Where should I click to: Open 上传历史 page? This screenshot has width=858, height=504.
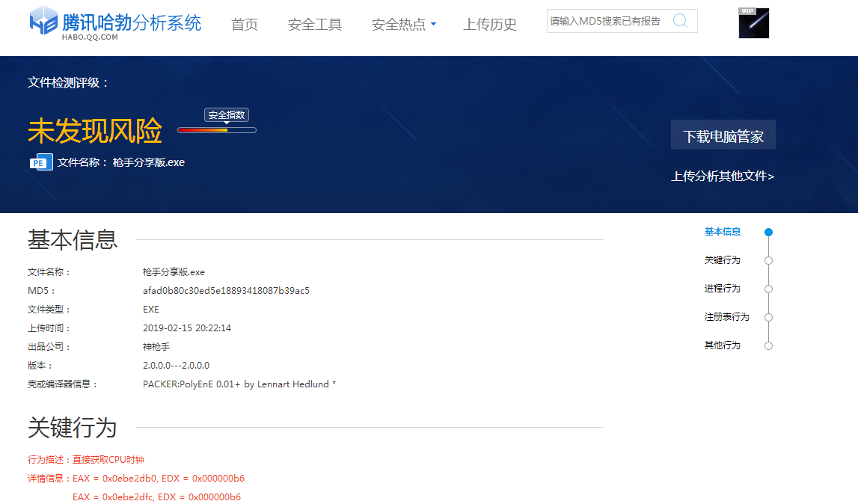point(490,24)
